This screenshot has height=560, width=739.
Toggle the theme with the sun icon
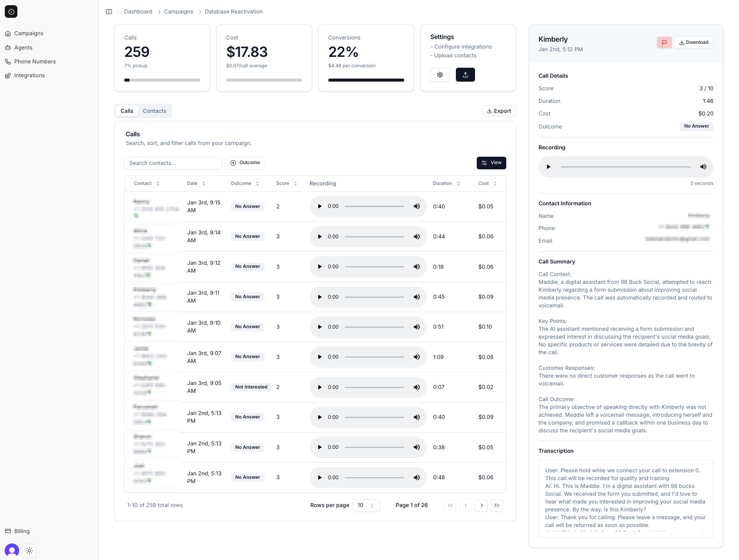pos(29,550)
